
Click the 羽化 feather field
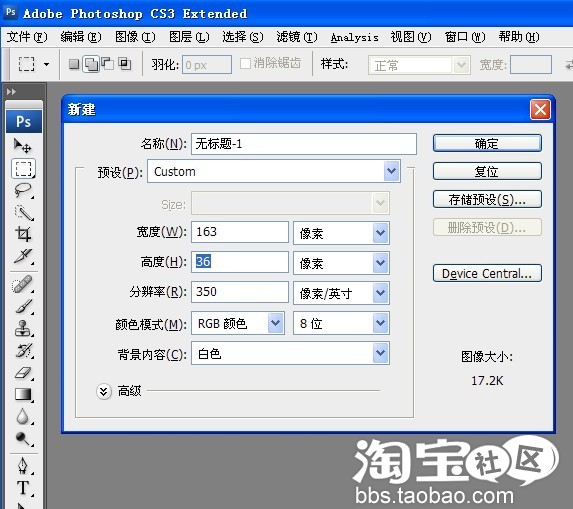[x=207, y=65]
